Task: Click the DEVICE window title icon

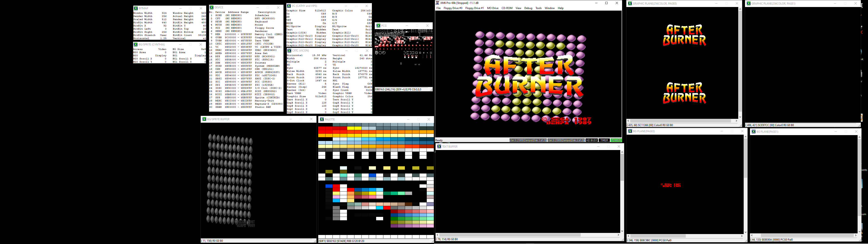Action: (212, 7)
